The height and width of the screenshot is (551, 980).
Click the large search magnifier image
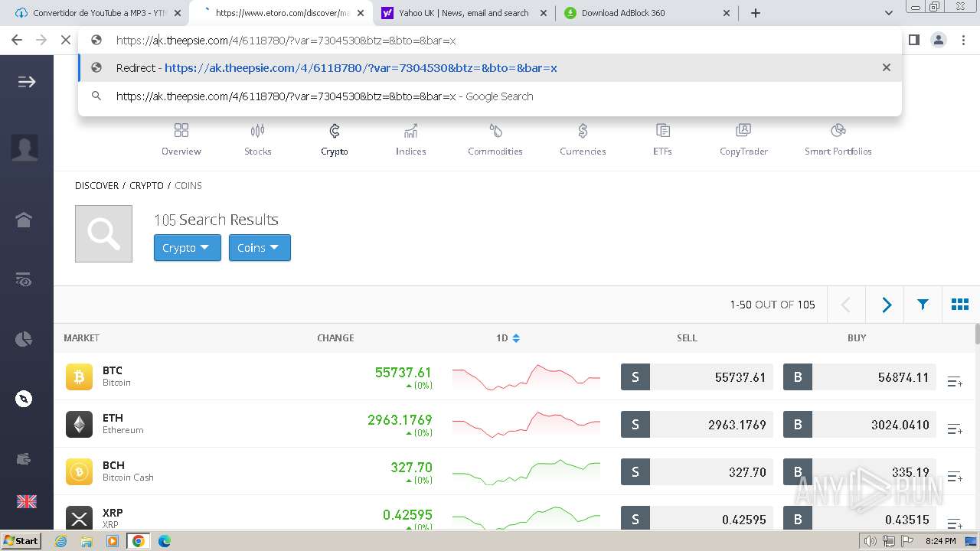coord(103,233)
